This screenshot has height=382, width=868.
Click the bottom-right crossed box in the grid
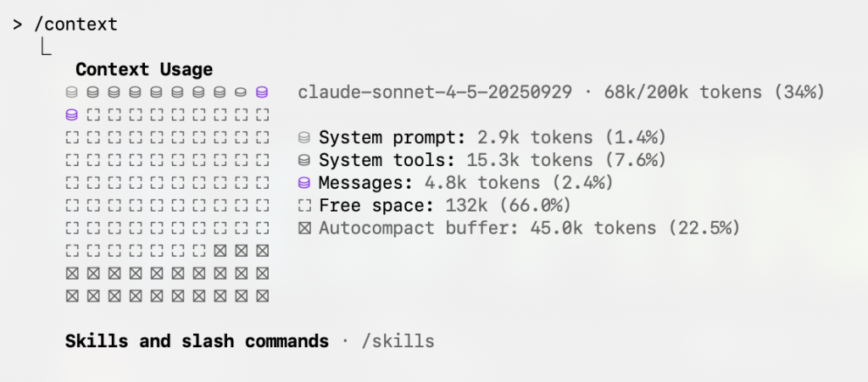[263, 296]
